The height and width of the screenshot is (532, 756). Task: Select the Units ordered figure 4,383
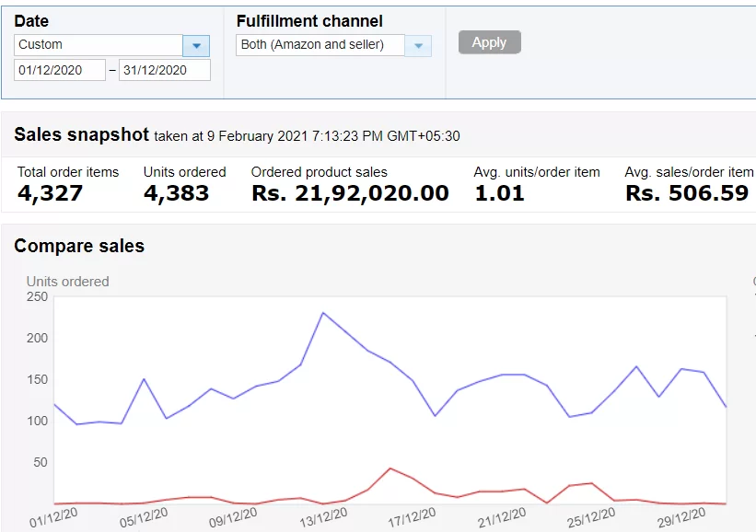pyautogui.click(x=176, y=193)
